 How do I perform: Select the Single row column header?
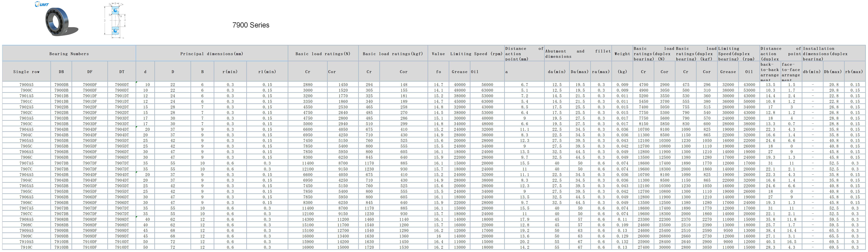pos(26,71)
